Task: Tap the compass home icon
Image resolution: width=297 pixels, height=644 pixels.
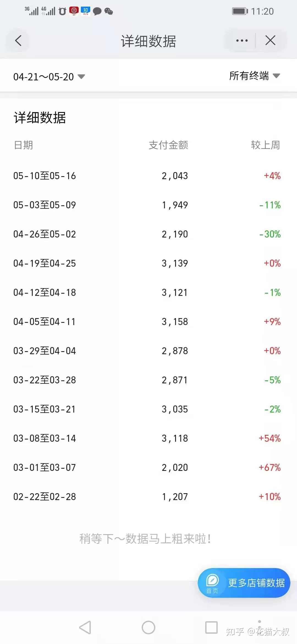Action: pyautogui.click(x=212, y=581)
